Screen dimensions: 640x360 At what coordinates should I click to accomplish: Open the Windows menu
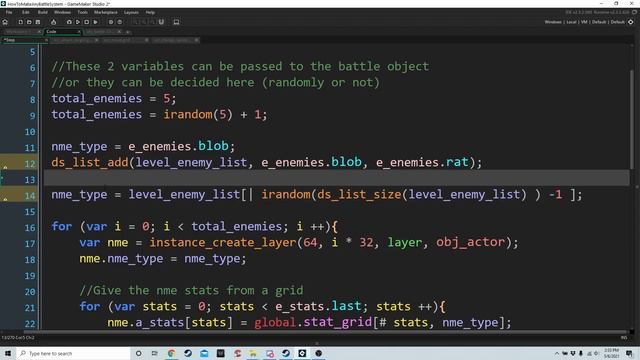62,12
